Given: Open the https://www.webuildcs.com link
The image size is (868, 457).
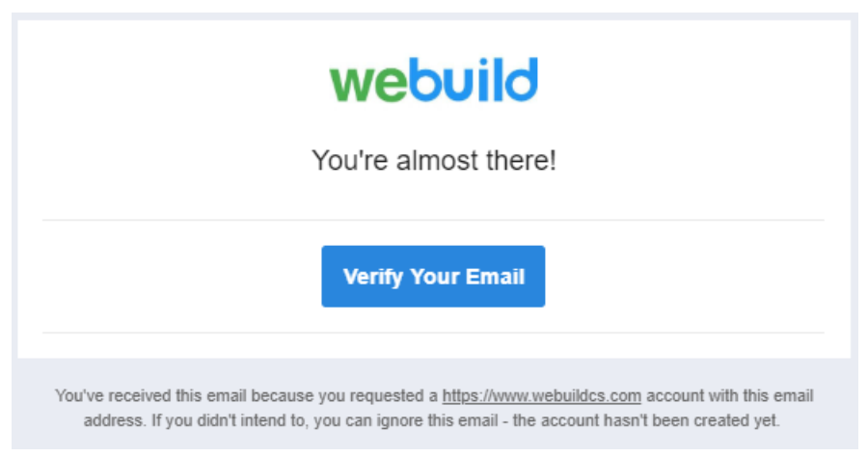Looking at the screenshot, I should [x=542, y=396].
